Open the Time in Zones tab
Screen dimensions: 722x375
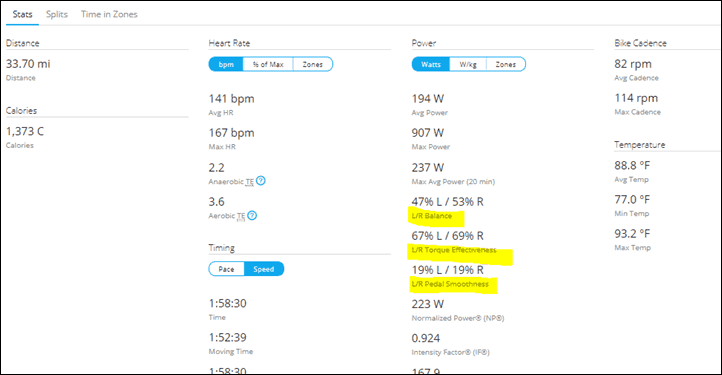click(x=109, y=14)
